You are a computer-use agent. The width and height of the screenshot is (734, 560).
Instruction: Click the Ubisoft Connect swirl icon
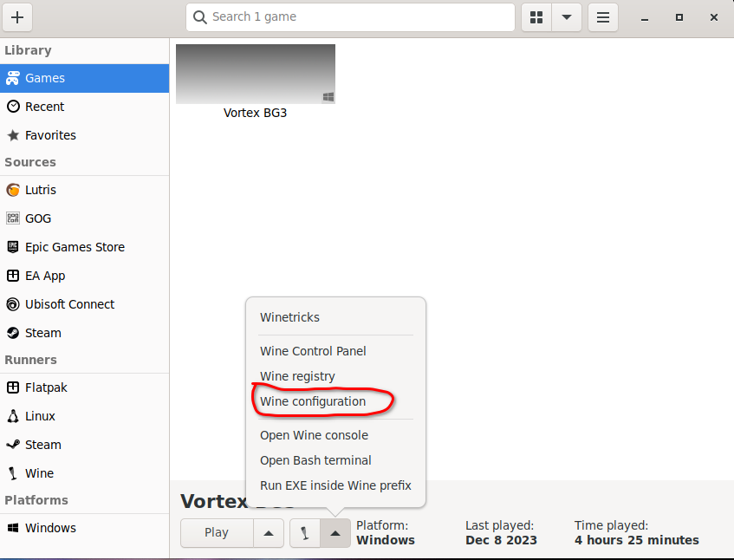click(x=13, y=304)
